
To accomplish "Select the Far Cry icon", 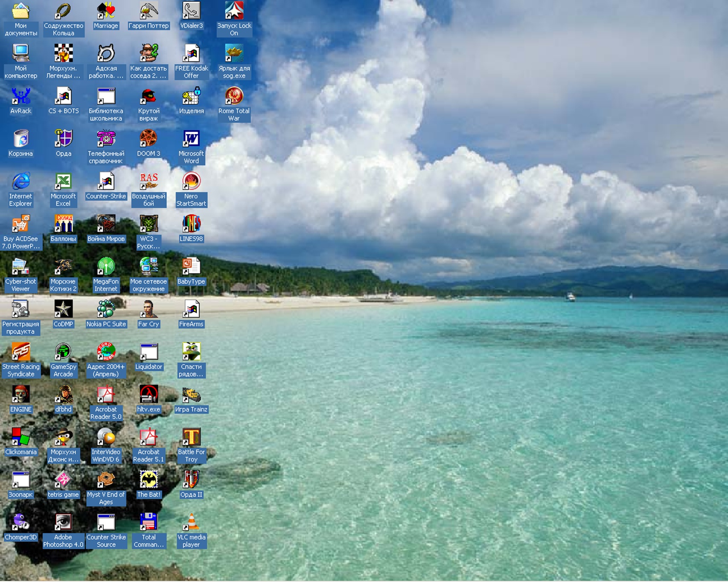I will click(149, 309).
